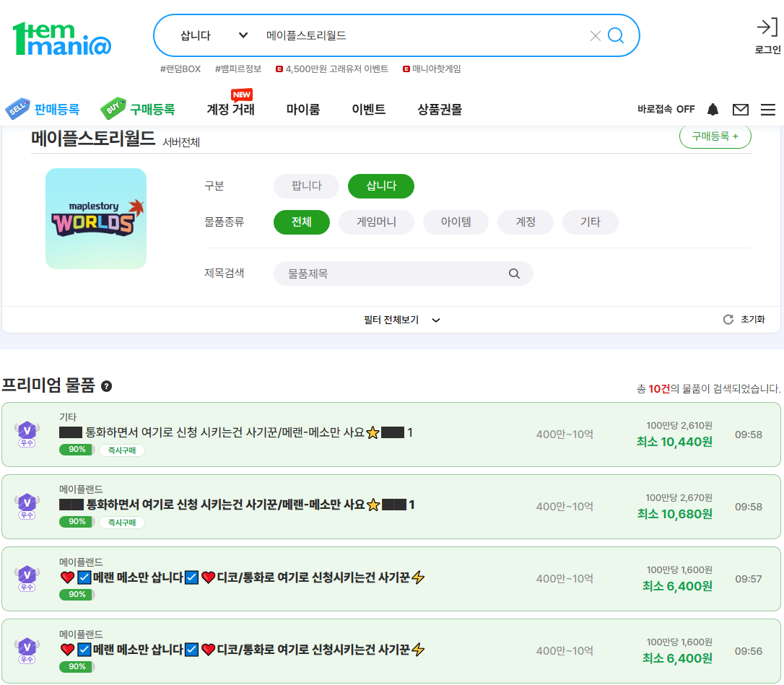This screenshot has height=685, width=784.
Task: Click seller badge of 2,670원 listing
Action: [27, 507]
